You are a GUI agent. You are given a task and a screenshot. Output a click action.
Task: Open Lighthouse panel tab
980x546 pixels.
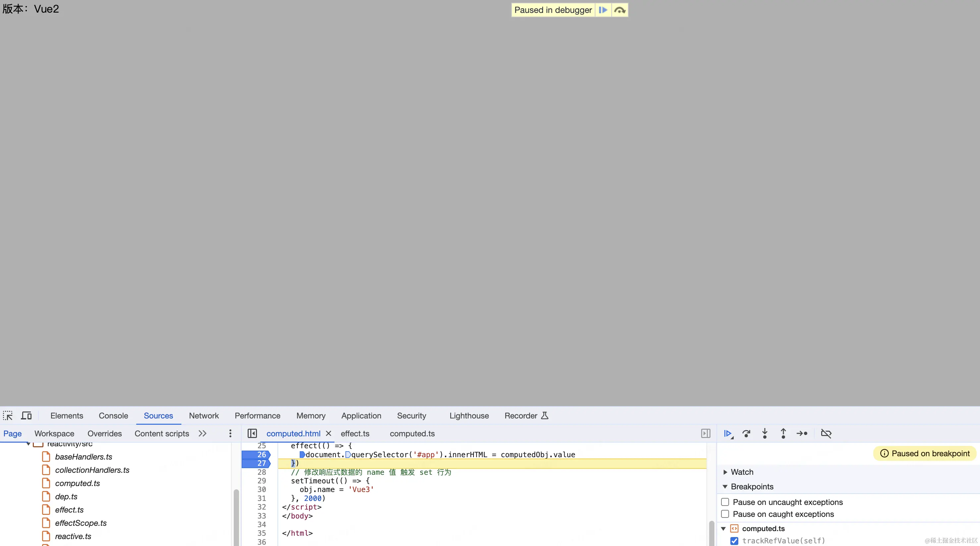469,415
